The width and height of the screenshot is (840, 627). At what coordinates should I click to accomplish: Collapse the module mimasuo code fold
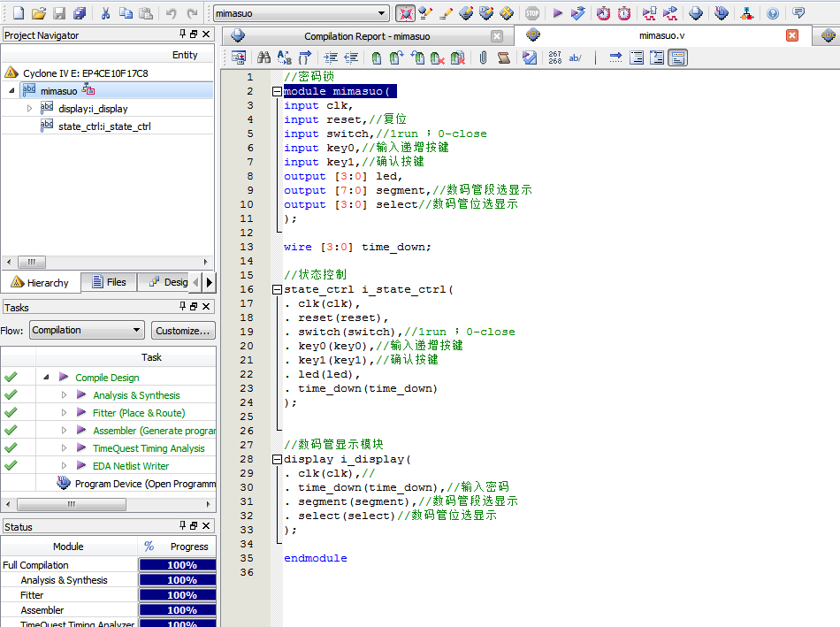pyautogui.click(x=277, y=92)
